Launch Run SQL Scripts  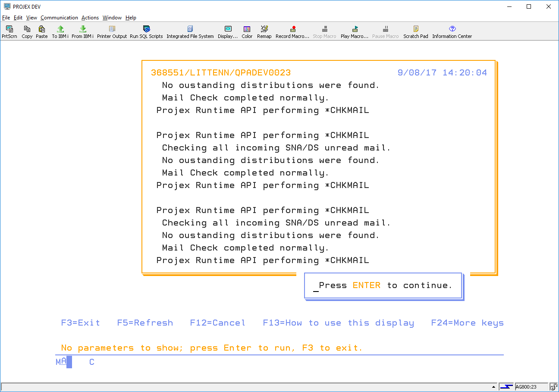pos(146,32)
